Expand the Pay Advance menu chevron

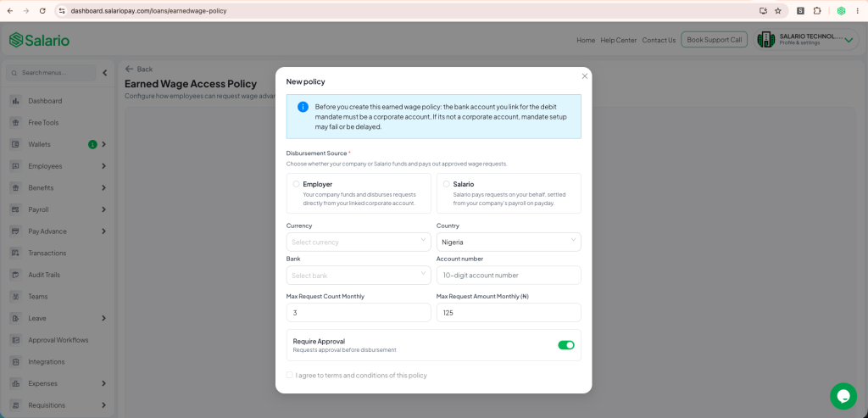point(103,231)
